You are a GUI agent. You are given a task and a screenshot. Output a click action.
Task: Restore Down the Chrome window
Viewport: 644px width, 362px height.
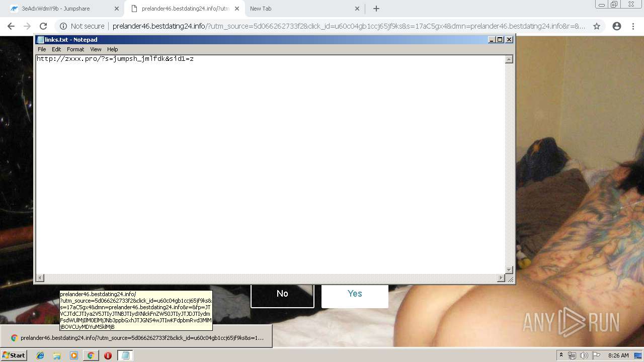pyautogui.click(x=614, y=5)
